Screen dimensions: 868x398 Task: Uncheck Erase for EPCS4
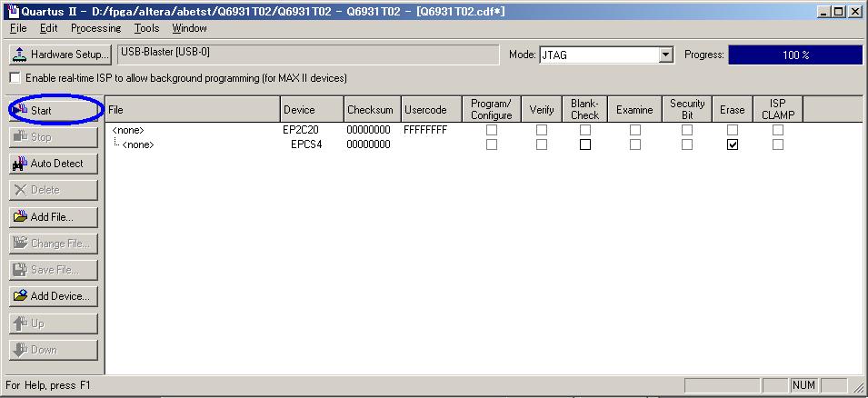pos(733,144)
